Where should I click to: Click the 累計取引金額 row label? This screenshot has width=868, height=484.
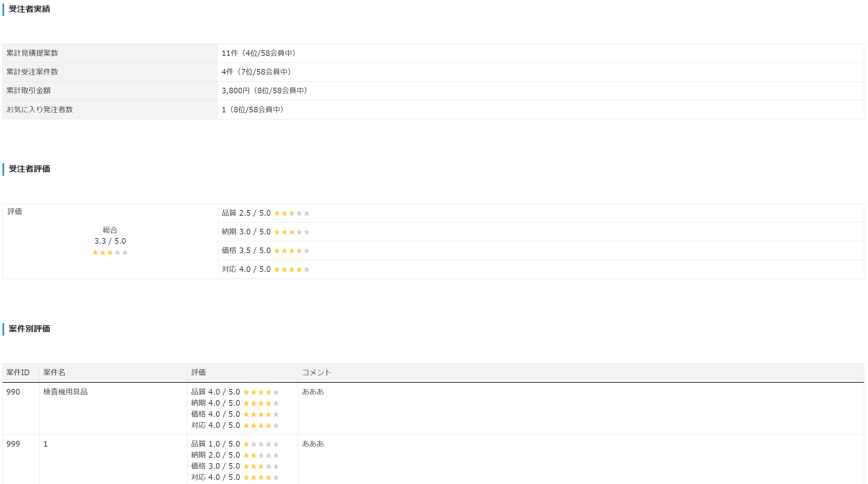coord(28,90)
